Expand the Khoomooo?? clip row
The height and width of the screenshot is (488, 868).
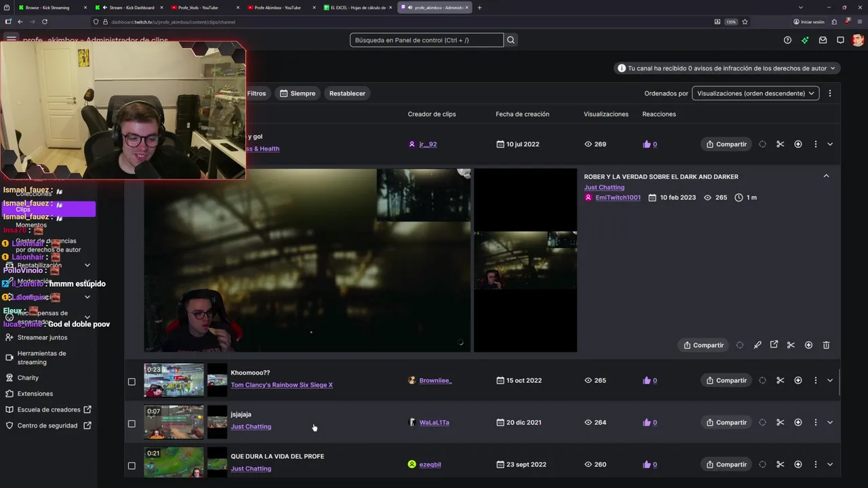click(x=830, y=380)
